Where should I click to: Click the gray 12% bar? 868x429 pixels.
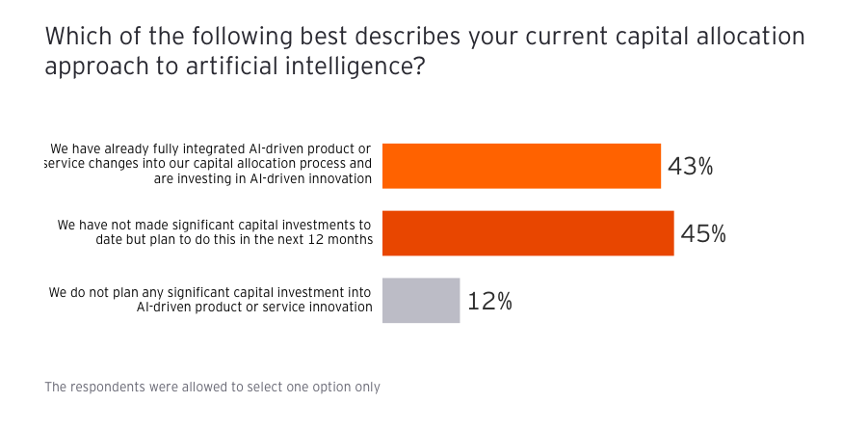click(421, 300)
